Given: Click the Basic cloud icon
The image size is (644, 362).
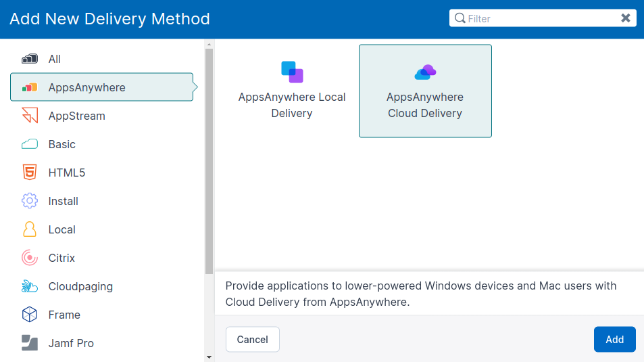Looking at the screenshot, I should 29,144.
